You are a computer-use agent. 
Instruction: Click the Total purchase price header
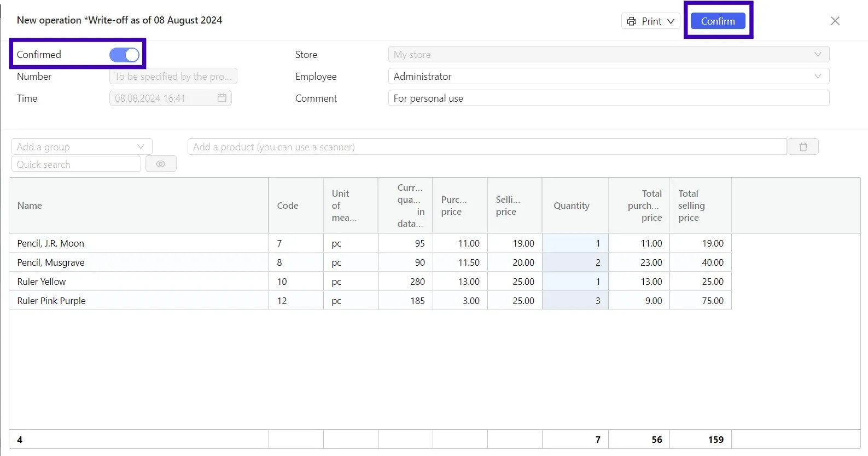click(639, 206)
